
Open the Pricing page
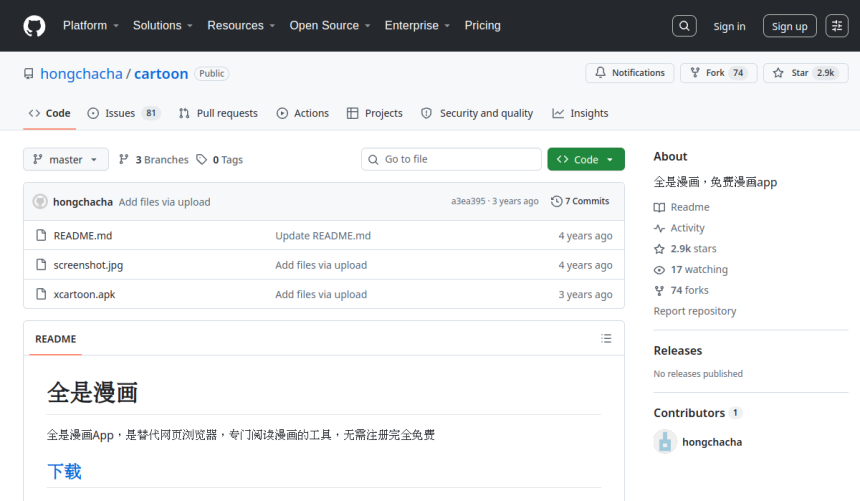483,26
